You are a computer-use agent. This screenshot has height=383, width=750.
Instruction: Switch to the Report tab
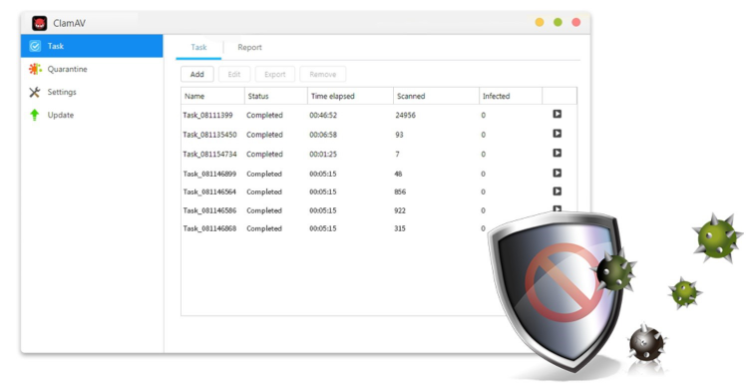[250, 47]
